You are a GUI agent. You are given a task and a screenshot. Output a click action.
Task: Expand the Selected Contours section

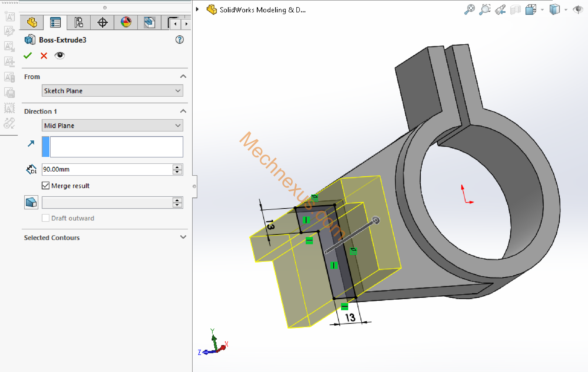pyautogui.click(x=183, y=237)
